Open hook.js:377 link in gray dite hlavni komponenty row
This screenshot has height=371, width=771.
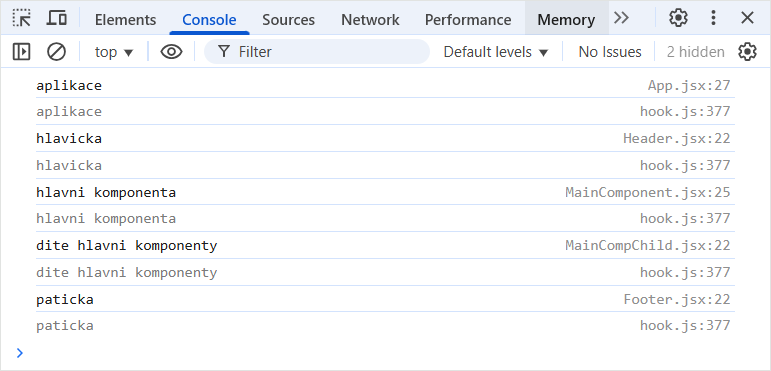[685, 272]
